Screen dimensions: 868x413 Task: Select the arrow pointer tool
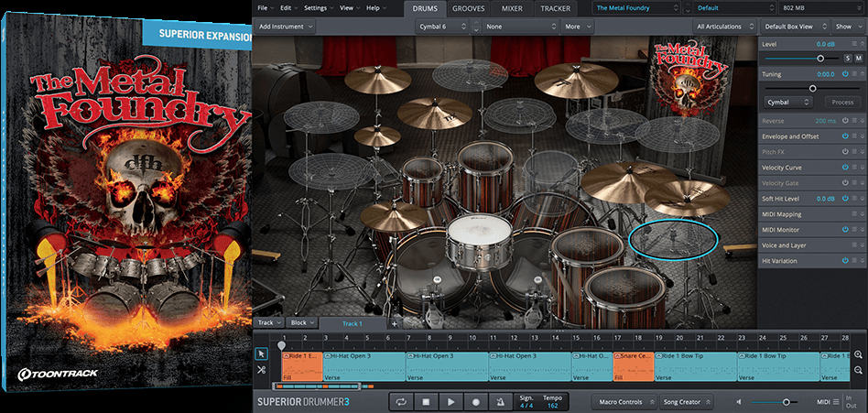click(x=261, y=354)
